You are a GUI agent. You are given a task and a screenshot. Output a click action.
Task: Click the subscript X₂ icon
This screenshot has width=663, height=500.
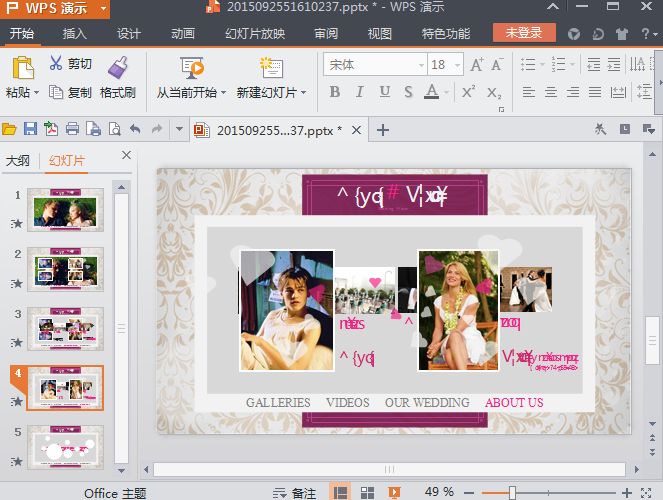[493, 92]
